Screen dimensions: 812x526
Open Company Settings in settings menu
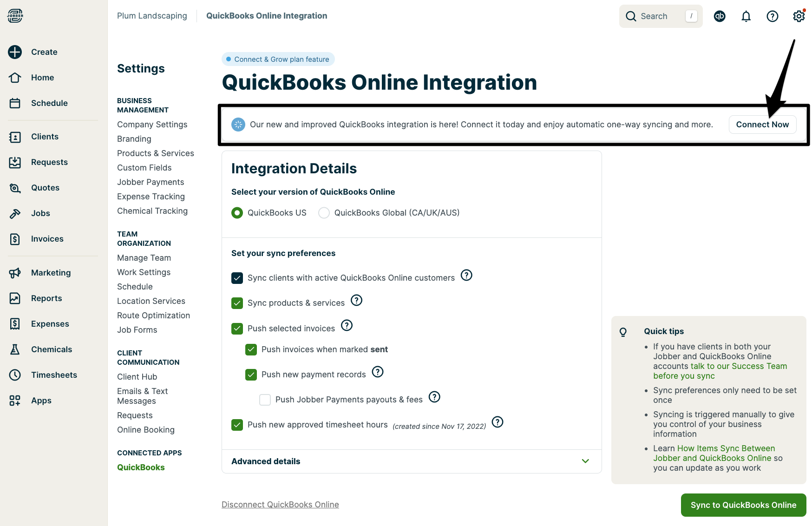pyautogui.click(x=152, y=125)
